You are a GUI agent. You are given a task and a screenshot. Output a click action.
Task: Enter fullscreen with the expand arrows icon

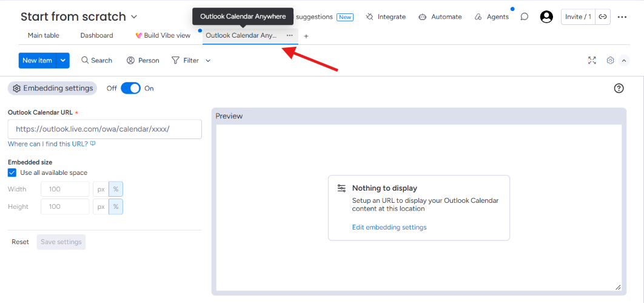tap(592, 61)
